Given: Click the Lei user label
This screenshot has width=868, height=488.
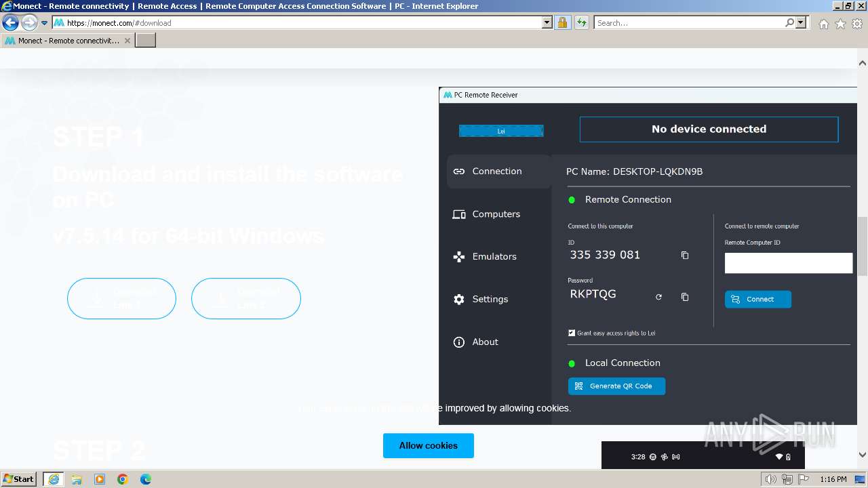Looking at the screenshot, I should coord(501,131).
